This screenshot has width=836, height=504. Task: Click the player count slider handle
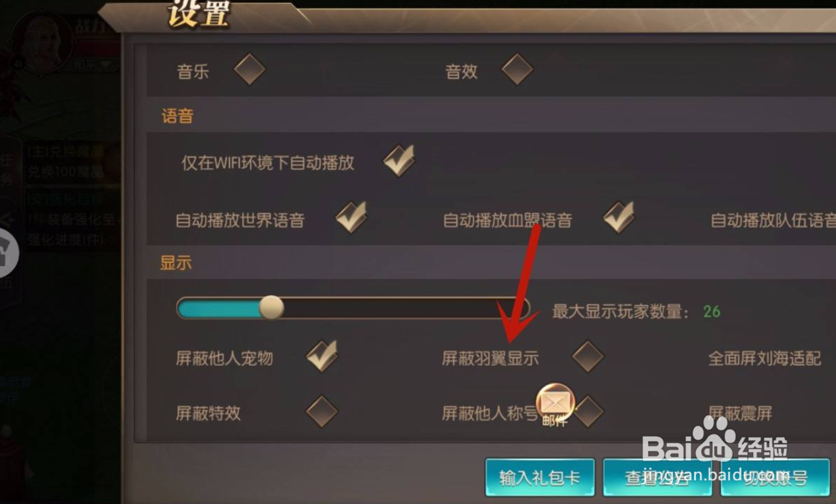tap(271, 307)
